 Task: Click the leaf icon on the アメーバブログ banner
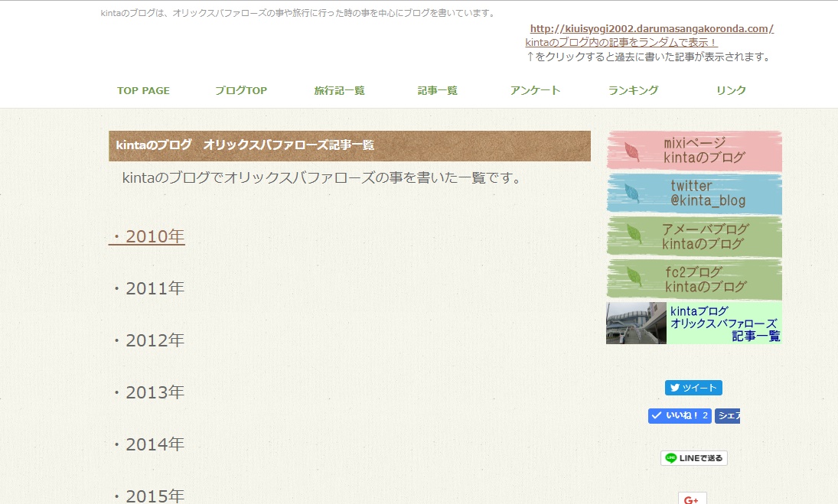[634, 234]
